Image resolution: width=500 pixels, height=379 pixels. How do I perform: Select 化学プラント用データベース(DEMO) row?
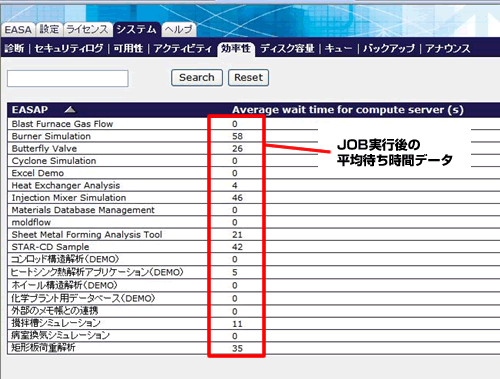tap(253, 298)
